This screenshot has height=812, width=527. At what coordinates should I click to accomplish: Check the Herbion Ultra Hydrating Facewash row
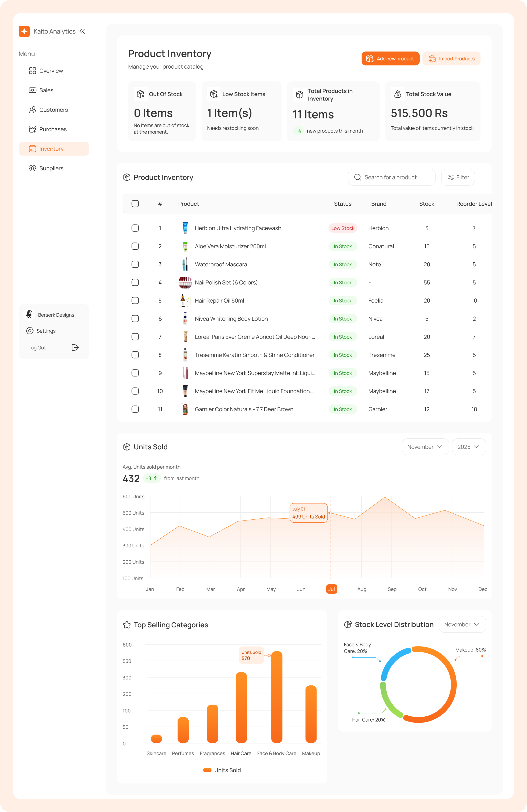point(135,228)
